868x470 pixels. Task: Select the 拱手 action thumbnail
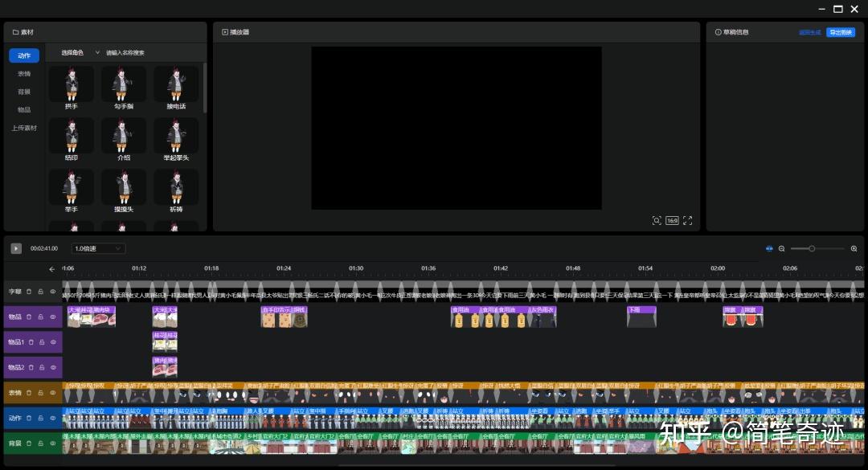click(x=71, y=84)
